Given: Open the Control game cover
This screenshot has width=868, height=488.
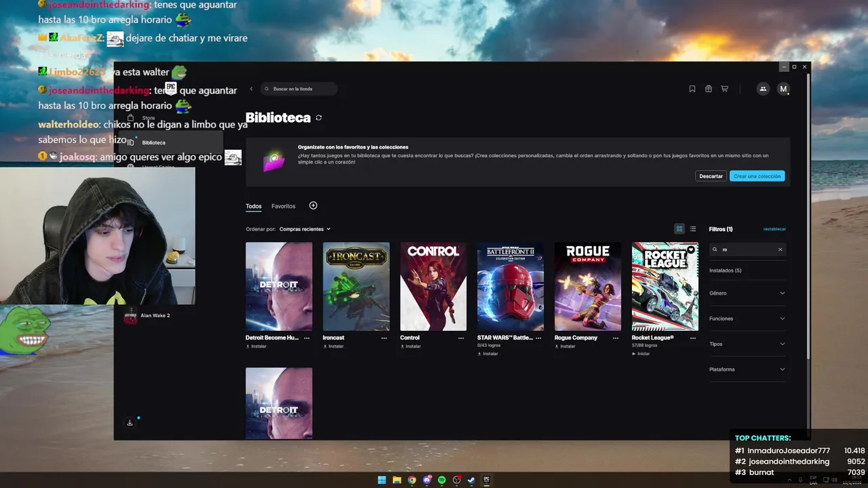Looking at the screenshot, I should (433, 287).
